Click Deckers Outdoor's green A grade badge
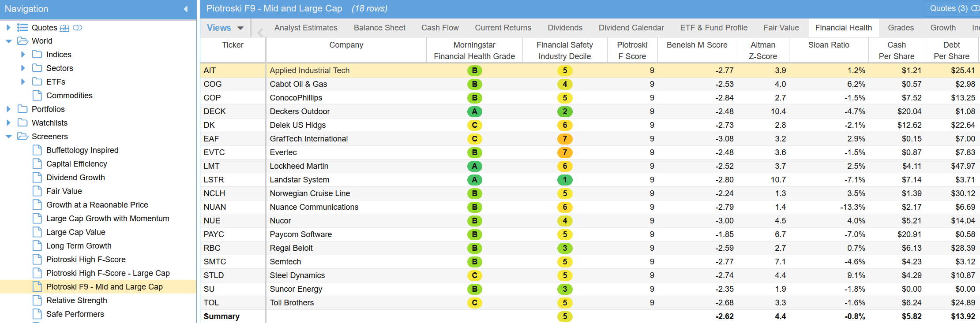980x323 pixels. click(x=474, y=111)
